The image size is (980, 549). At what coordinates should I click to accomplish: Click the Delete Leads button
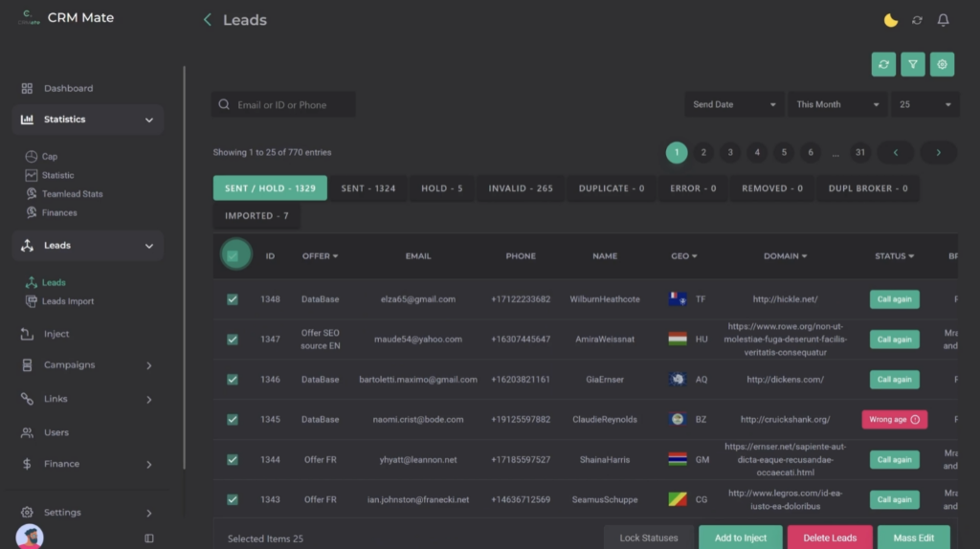(x=830, y=538)
